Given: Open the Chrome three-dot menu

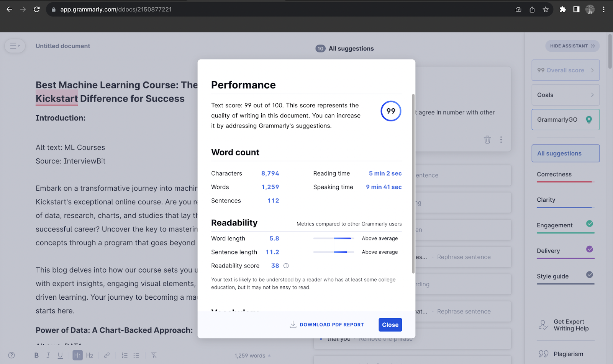Looking at the screenshot, I should 603,10.
